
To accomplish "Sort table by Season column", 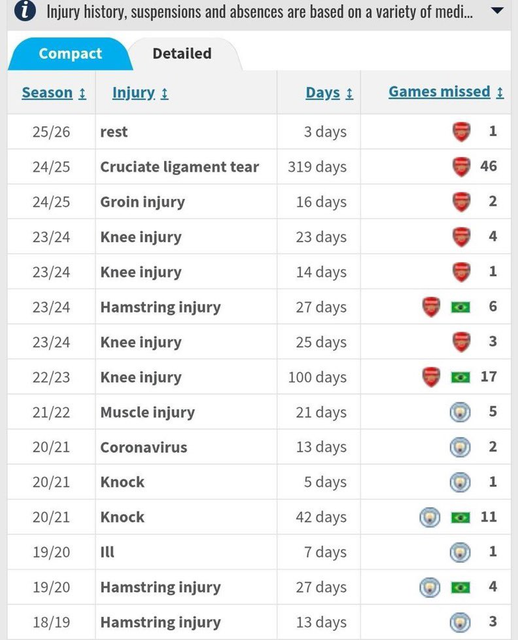I will [54, 93].
